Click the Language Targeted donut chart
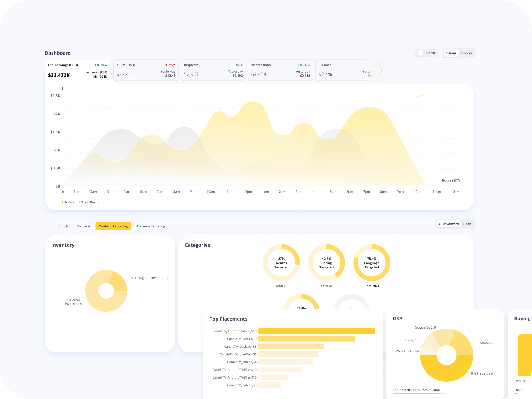Screen dimensions: 532x399 [372, 263]
